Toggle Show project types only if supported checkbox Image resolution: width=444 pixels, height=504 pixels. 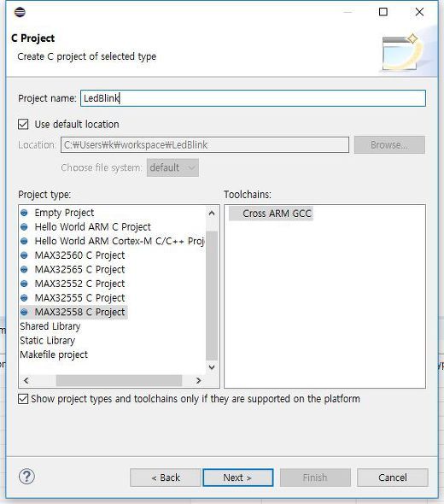23,399
